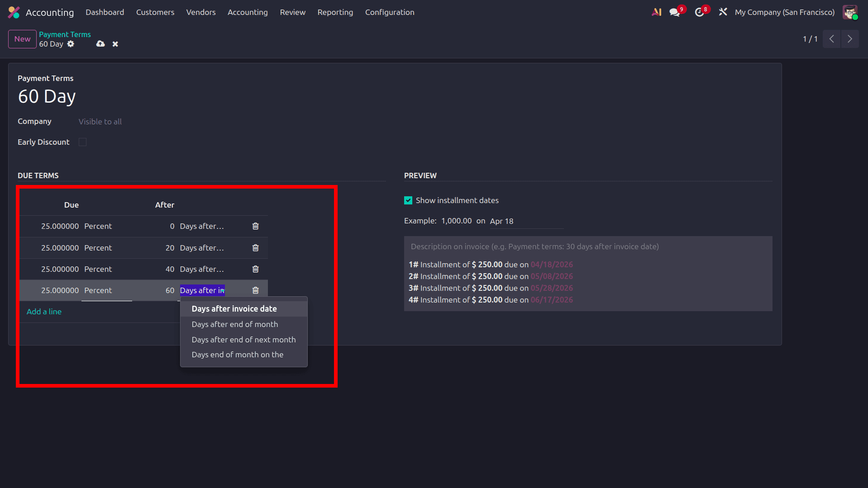The width and height of the screenshot is (868, 488).
Task: Open the activities clock icon with 8 pending
Action: coord(699,12)
